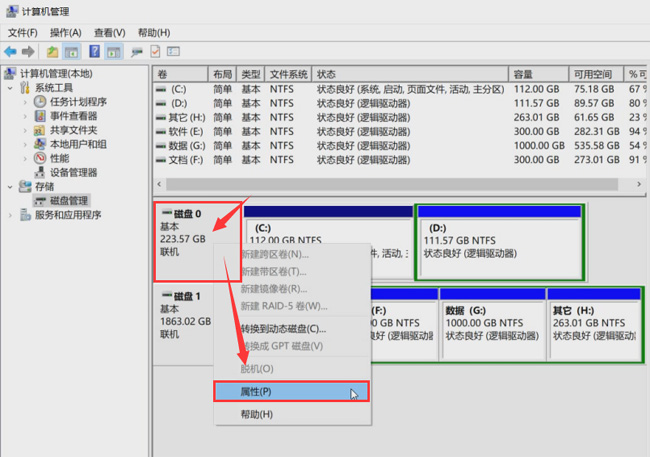The width and height of the screenshot is (650, 457).
Task: Select the (D:) 111.57 GB partition block
Action: [500, 243]
